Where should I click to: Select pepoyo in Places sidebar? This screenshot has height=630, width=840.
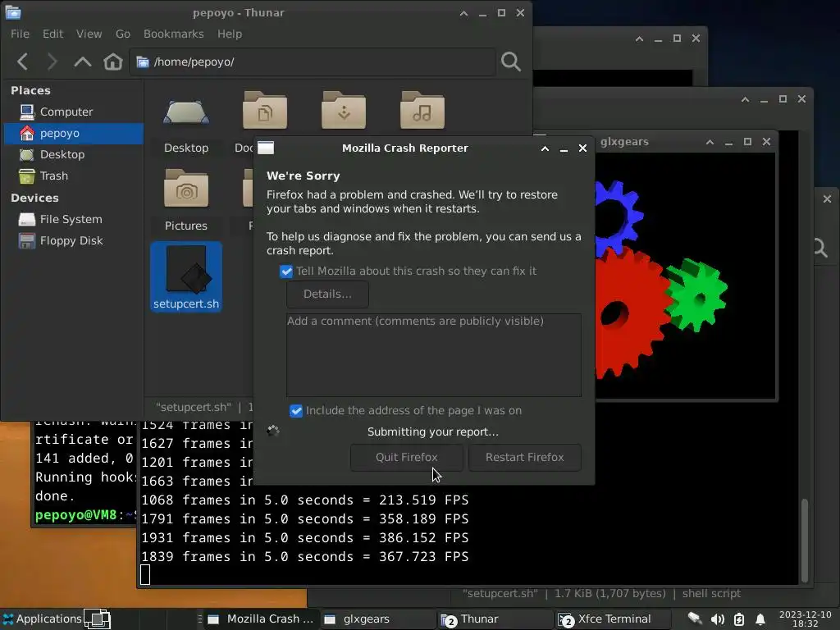coord(73,134)
